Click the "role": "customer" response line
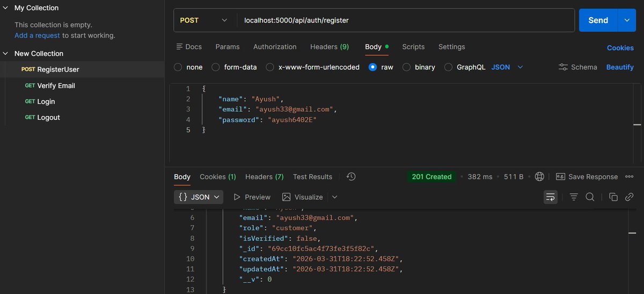The image size is (644, 294). tap(279, 228)
